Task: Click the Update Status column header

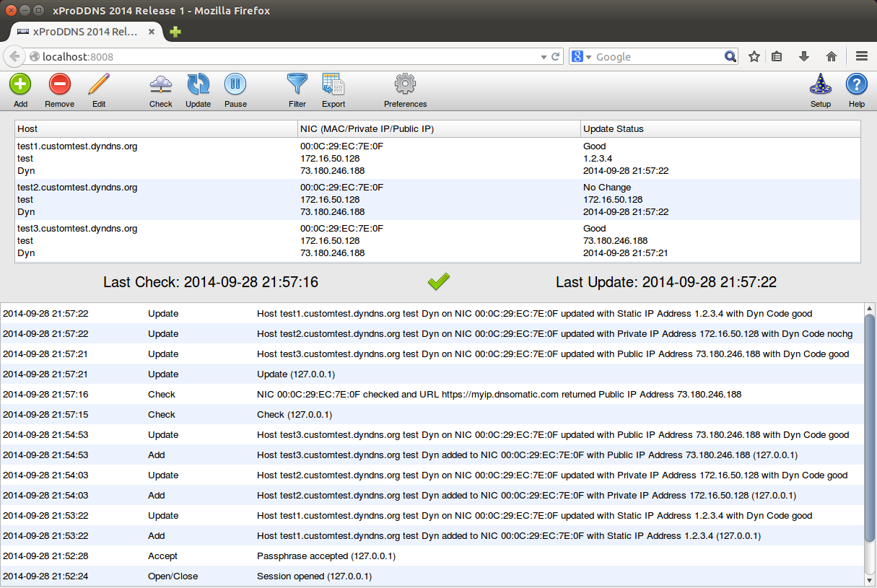Action: pos(721,128)
